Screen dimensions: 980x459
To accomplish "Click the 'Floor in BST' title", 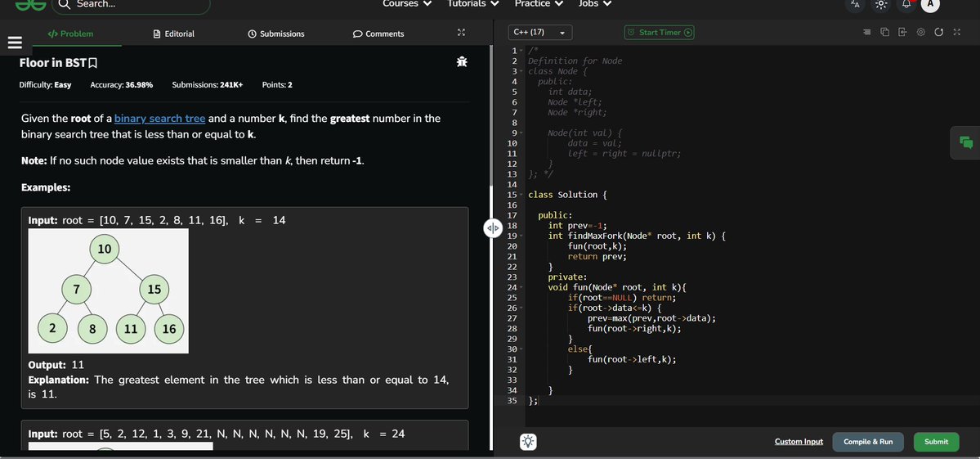I will tap(52, 62).
